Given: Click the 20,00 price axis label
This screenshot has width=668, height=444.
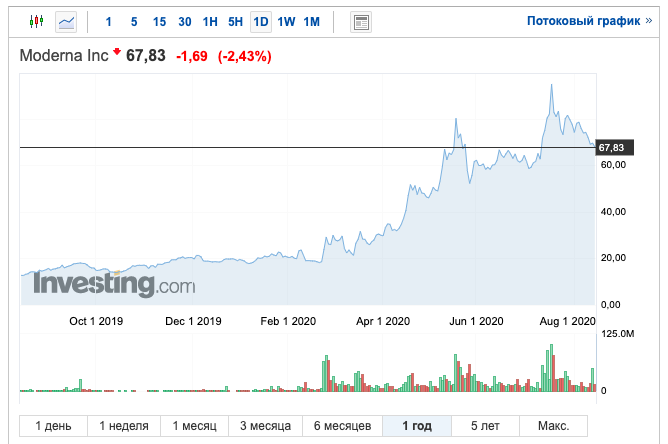Looking at the screenshot, I should pos(613,258).
